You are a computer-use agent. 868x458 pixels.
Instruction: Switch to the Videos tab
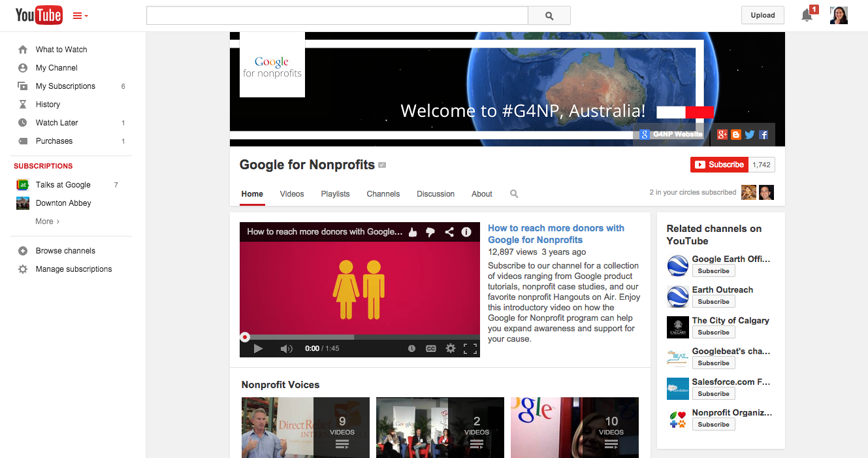tap(292, 194)
